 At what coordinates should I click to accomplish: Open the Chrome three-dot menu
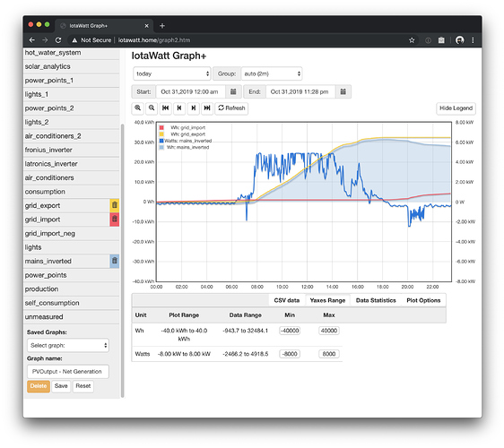tap(473, 40)
